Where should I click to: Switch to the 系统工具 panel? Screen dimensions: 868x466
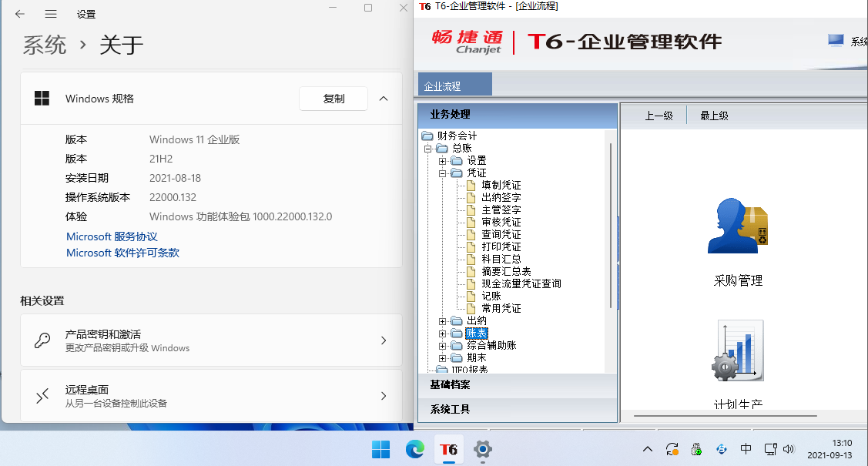pos(518,409)
